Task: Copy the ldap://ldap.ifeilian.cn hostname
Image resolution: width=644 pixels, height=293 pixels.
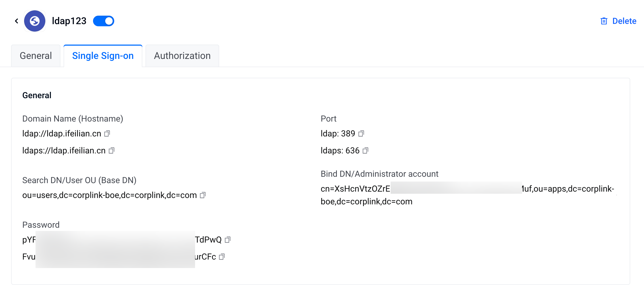Action: tap(107, 133)
